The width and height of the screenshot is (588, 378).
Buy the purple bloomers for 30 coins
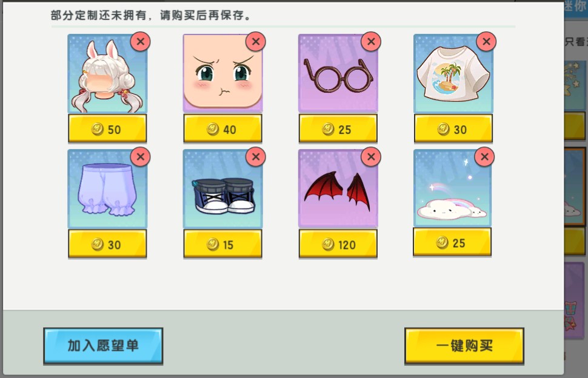107,244
